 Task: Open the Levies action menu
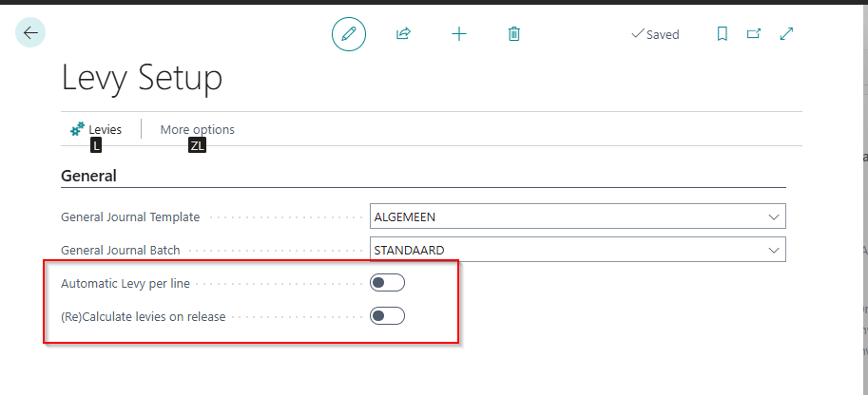point(106,129)
